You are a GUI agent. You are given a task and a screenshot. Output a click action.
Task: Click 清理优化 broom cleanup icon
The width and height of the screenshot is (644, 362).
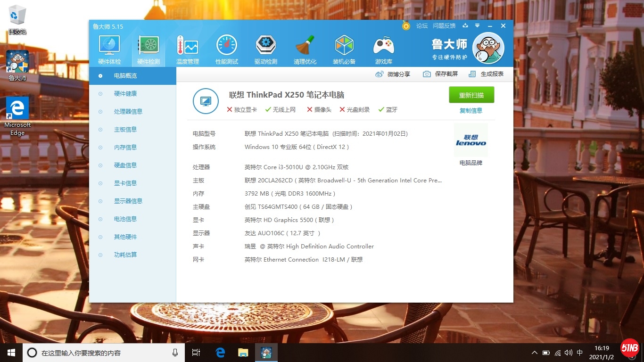pyautogui.click(x=305, y=49)
